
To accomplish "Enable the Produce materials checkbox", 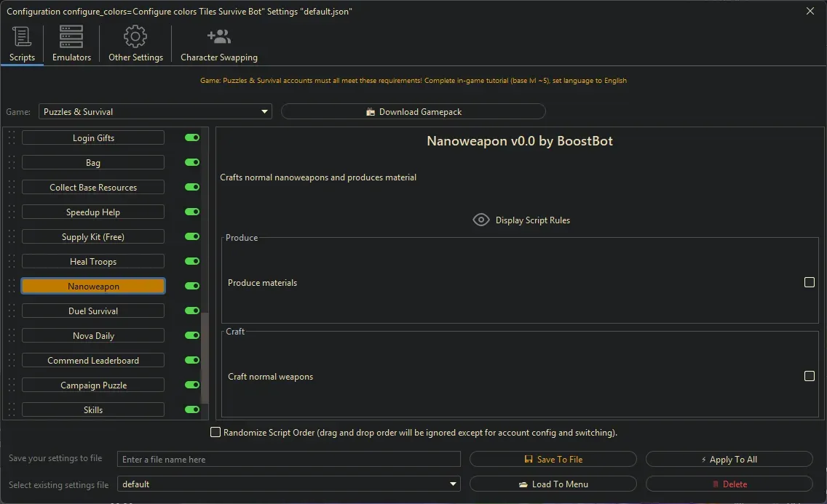I will coord(809,282).
